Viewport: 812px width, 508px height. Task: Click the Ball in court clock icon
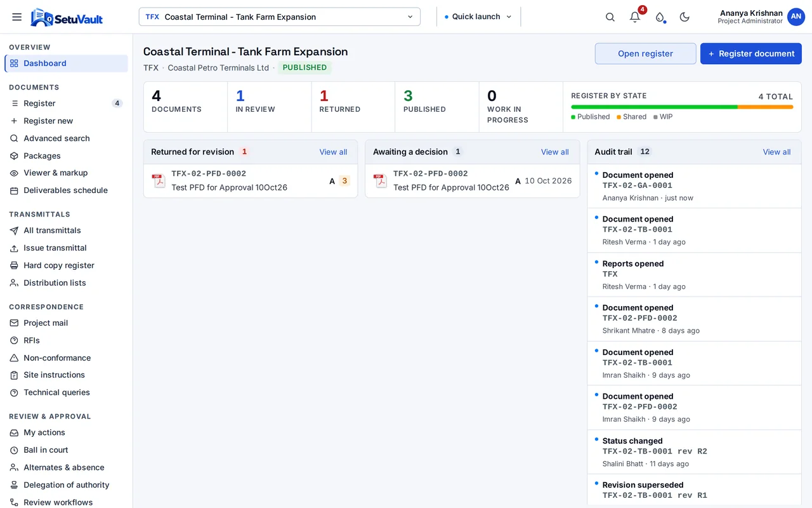coord(14,450)
